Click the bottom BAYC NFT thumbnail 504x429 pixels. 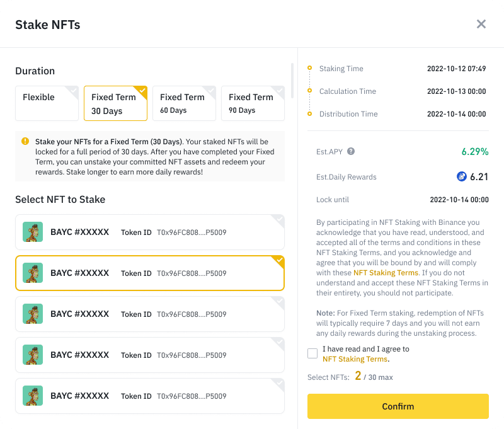pos(32,396)
